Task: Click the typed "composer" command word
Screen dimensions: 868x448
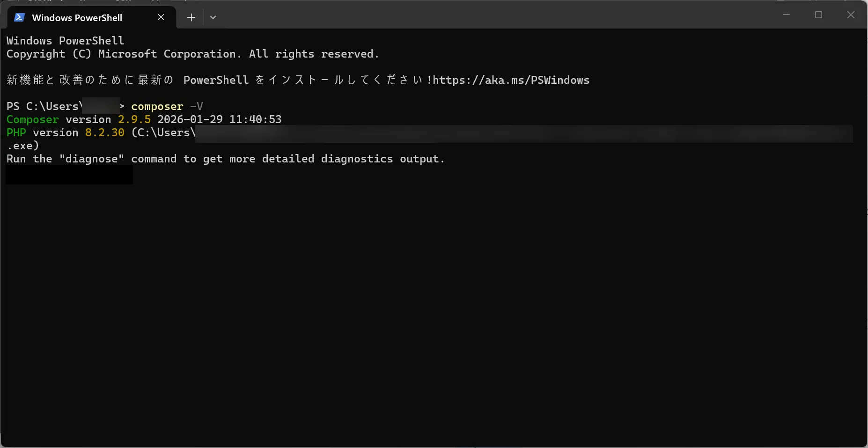Action: tap(157, 107)
